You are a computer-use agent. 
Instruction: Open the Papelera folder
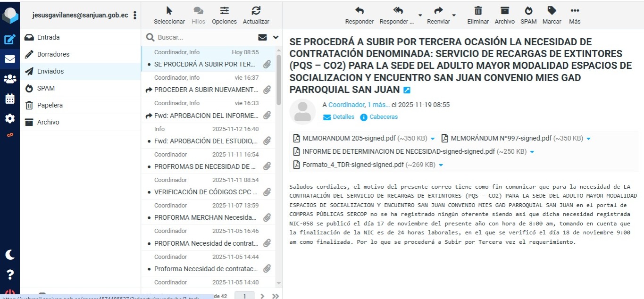coord(50,105)
